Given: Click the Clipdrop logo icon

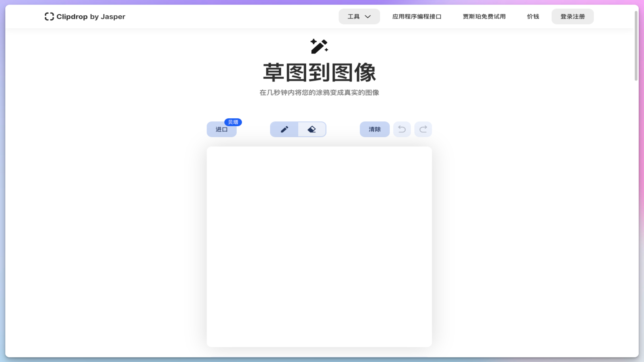Looking at the screenshot, I should (50, 16).
